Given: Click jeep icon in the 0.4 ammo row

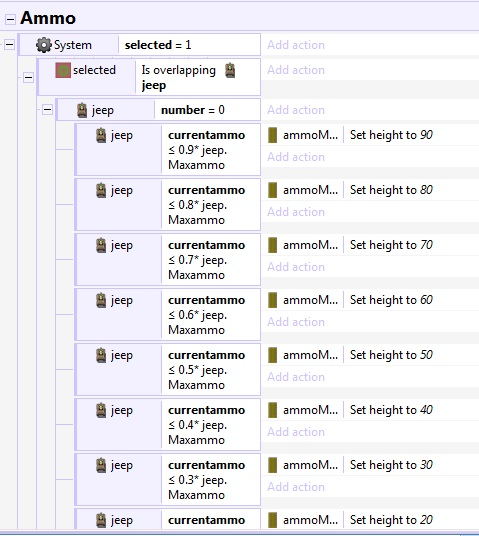Looking at the screenshot, I should pyautogui.click(x=101, y=410).
